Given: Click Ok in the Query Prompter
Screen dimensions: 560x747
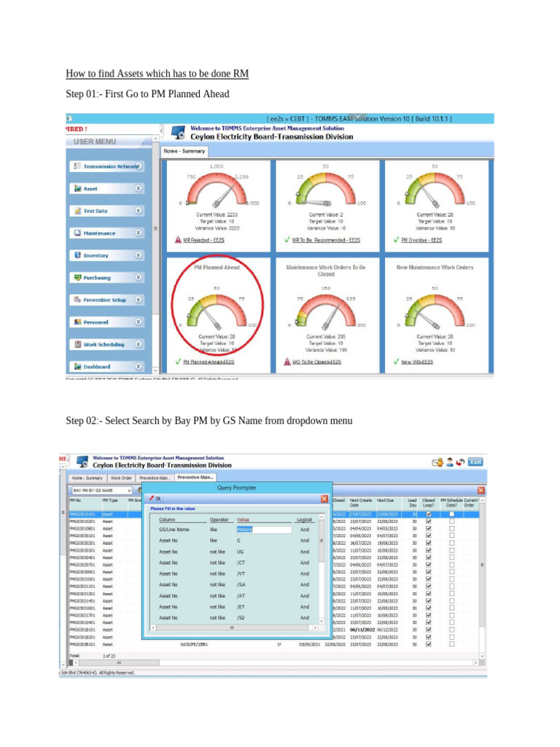Looking at the screenshot, I should tap(155, 499).
